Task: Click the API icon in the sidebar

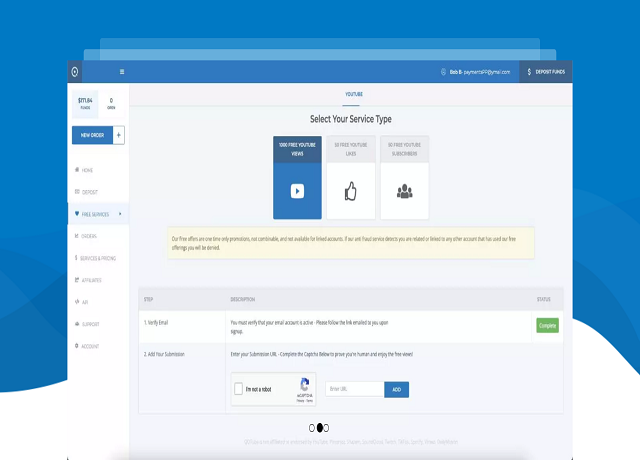Action: [77, 302]
